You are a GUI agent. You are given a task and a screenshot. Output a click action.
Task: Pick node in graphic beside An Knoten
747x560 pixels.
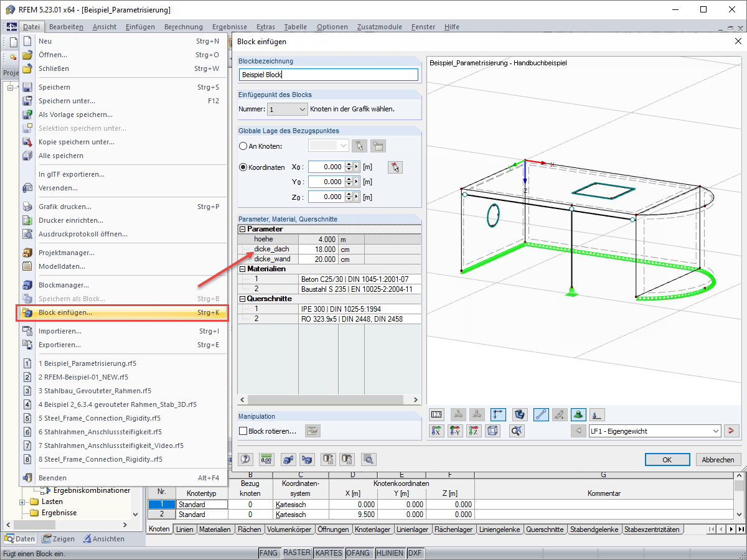click(359, 146)
